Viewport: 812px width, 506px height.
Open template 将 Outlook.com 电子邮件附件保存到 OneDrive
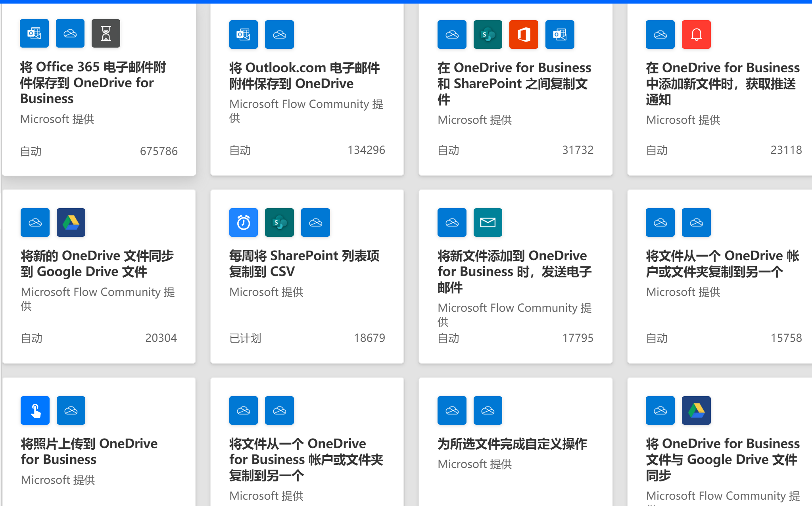(x=304, y=75)
